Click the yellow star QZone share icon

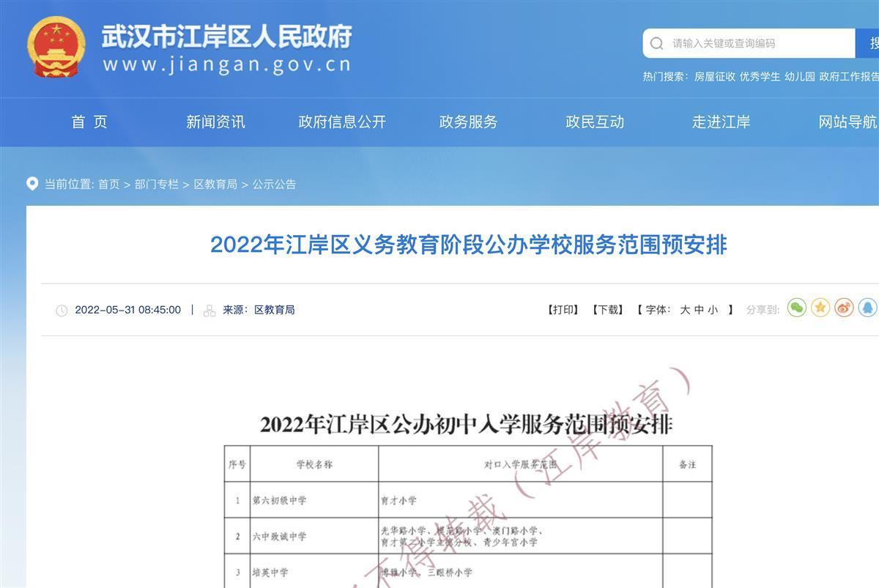pyautogui.click(x=820, y=308)
